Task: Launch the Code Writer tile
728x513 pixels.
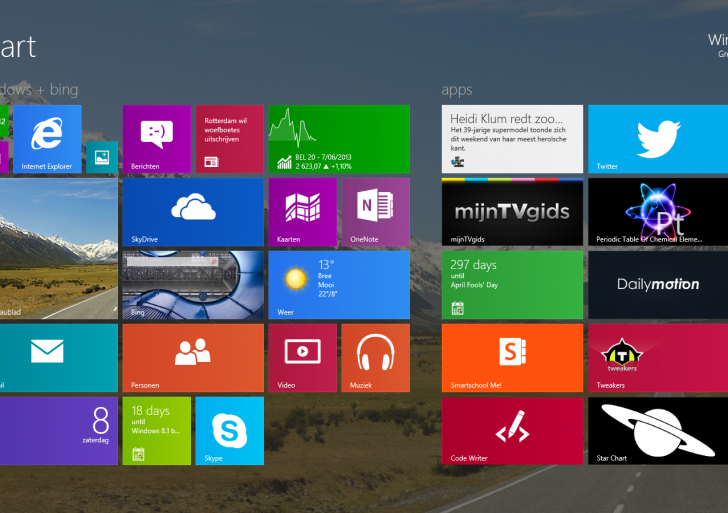Action: (512, 431)
